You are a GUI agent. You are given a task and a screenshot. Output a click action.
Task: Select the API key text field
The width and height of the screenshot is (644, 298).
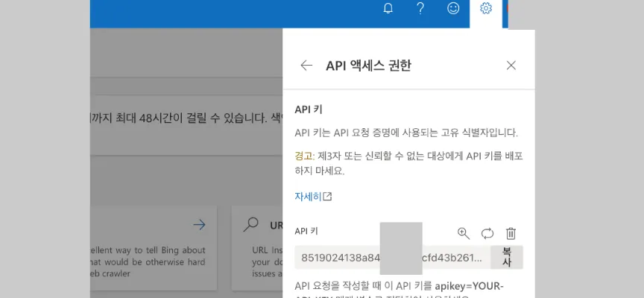(392, 257)
